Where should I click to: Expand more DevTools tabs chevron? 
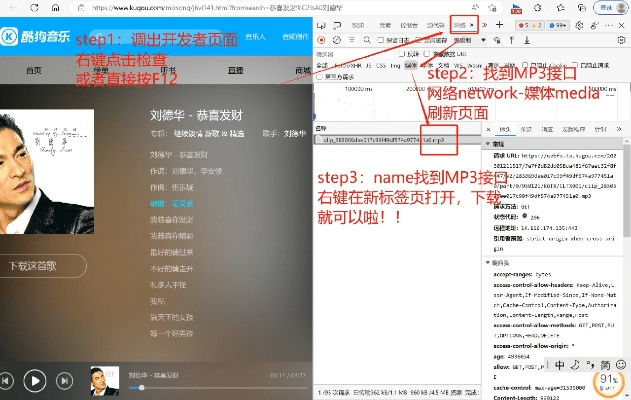tap(485, 25)
